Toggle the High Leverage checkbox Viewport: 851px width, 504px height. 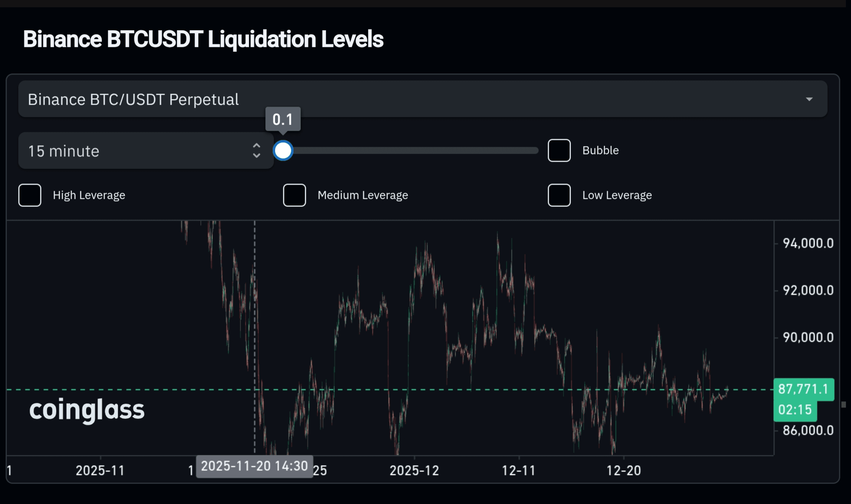click(x=30, y=195)
